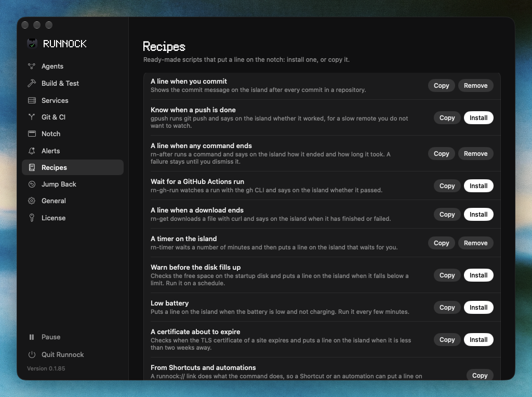The height and width of the screenshot is (397, 532).
Task: Click the Notch display icon
Action: [32, 134]
